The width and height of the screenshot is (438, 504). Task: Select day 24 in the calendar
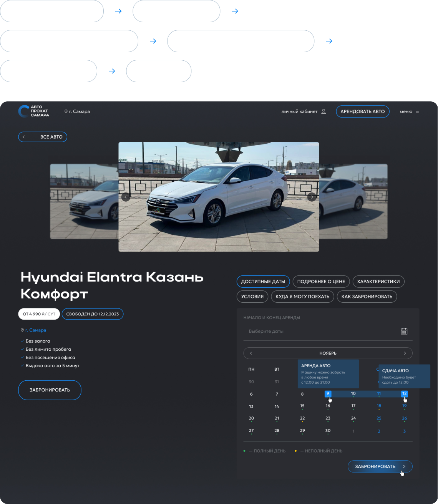(353, 418)
